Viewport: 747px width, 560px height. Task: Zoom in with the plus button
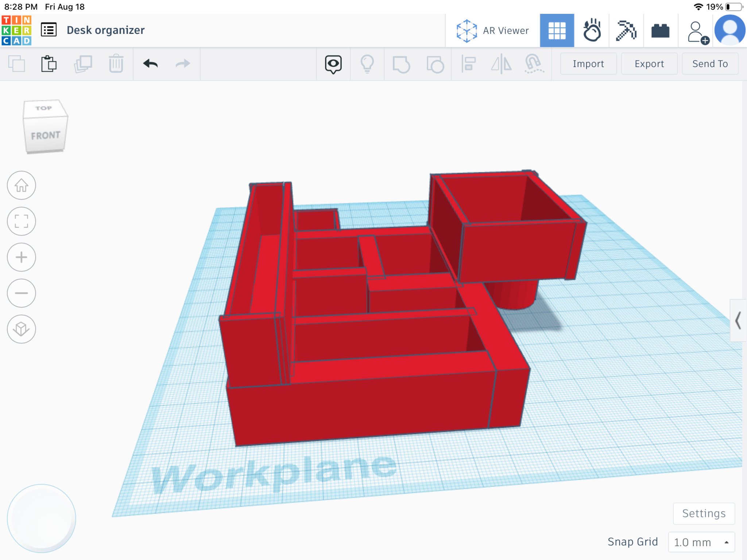22,257
